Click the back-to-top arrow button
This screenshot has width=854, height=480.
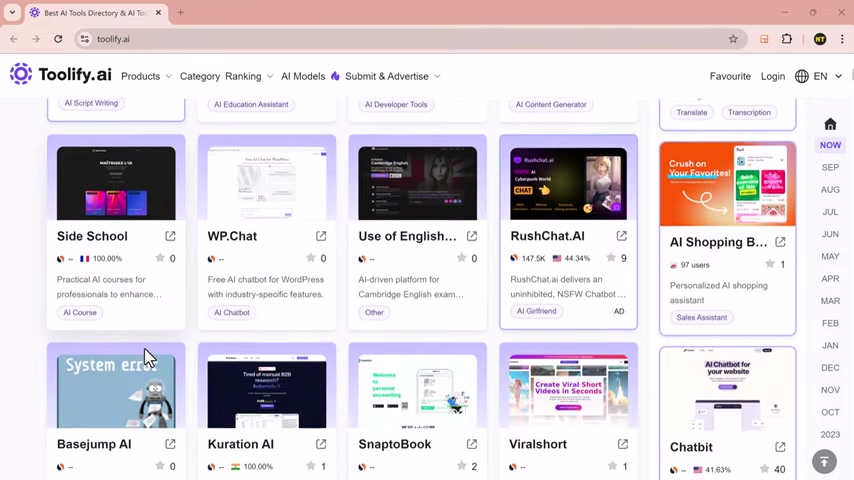point(824,461)
